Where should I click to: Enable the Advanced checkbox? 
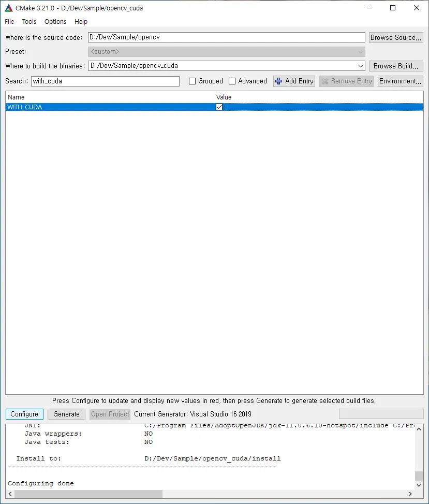click(x=232, y=81)
